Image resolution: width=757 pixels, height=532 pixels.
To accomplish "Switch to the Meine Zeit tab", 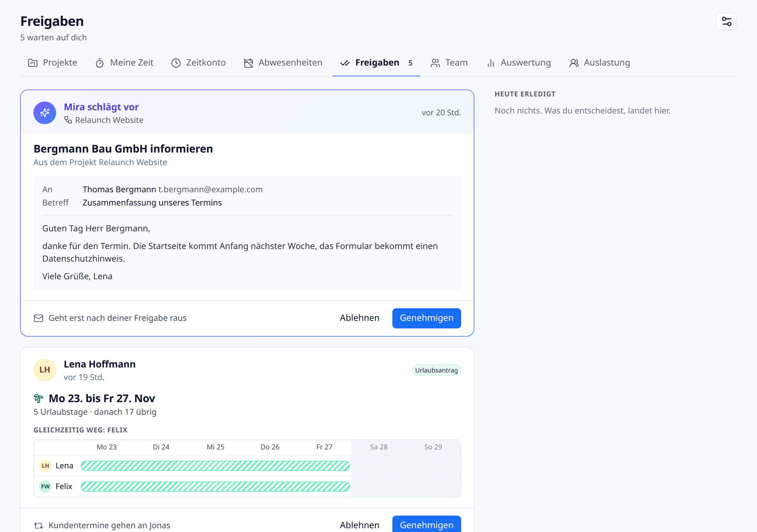I will pos(124,63).
